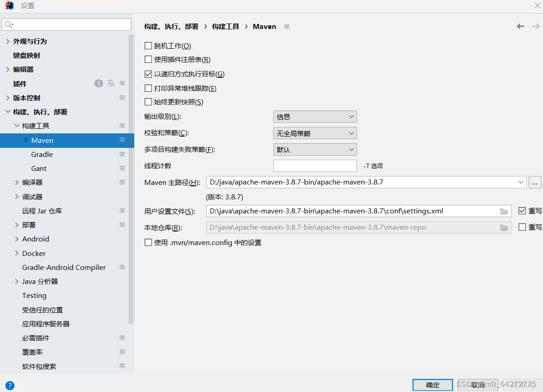Toggle 重写 checkbox for 本地仓库
This screenshot has height=392, width=543.
click(522, 227)
